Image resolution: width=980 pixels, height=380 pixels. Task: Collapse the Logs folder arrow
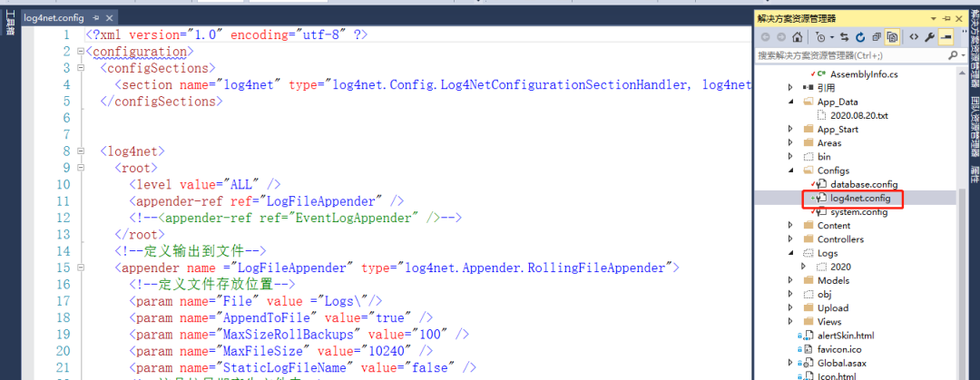coord(790,253)
